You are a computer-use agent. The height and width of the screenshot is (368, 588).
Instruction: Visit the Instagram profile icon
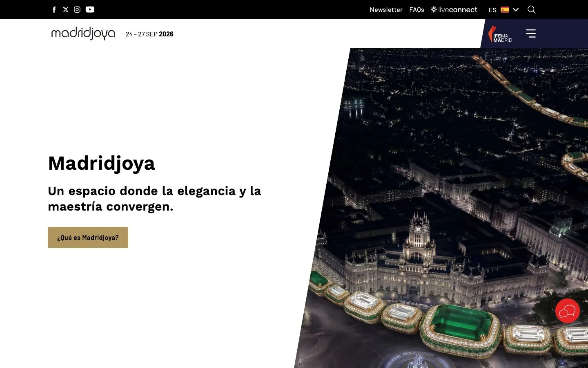[x=77, y=9]
